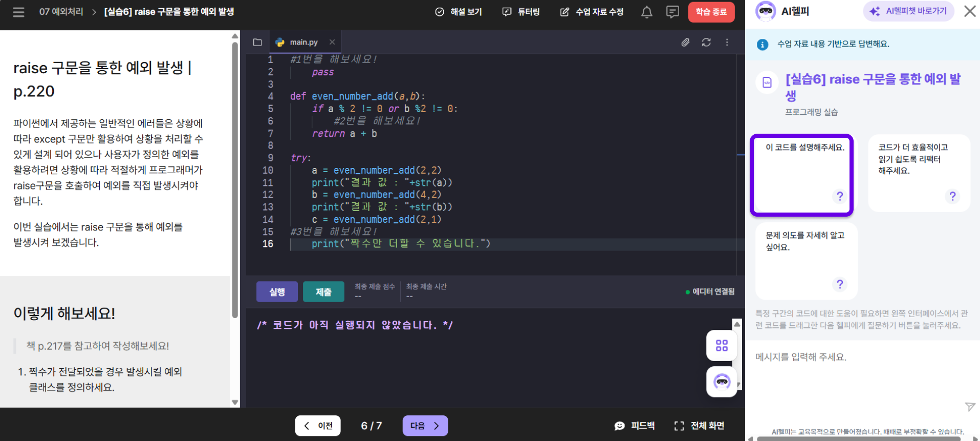
Task: Go to next page with 다음 button
Action: pos(425,426)
